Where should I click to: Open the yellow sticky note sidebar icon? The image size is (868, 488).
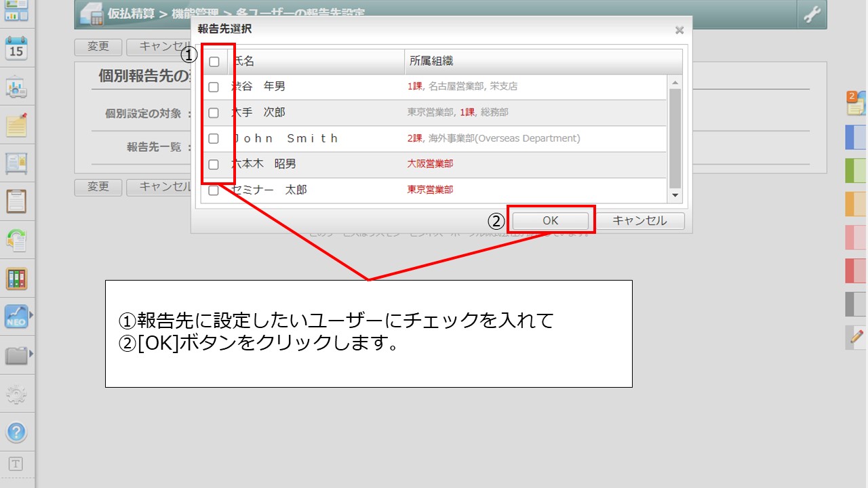(x=16, y=125)
